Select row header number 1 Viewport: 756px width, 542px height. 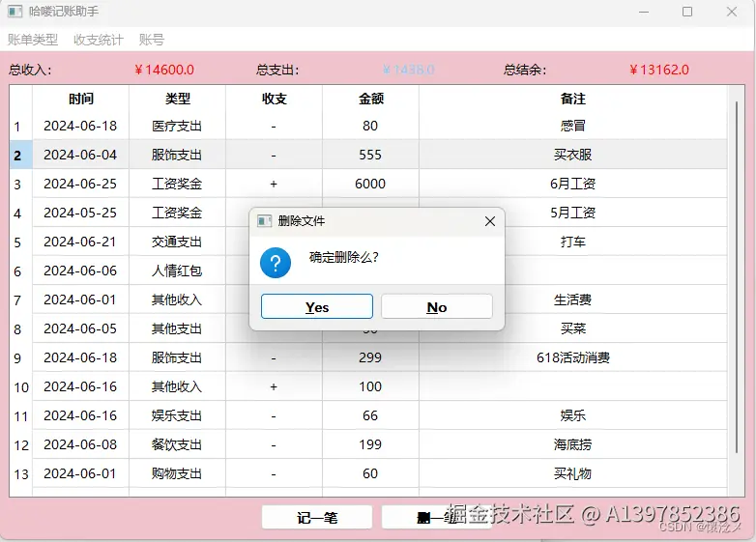[20, 127]
